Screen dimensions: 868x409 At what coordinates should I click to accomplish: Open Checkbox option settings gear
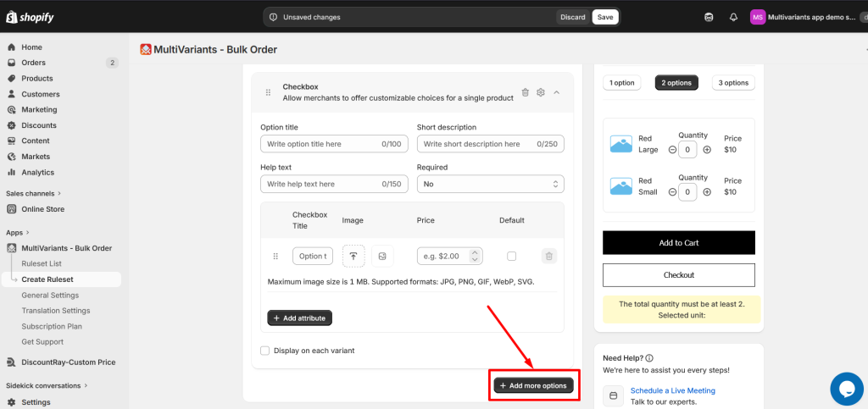541,92
